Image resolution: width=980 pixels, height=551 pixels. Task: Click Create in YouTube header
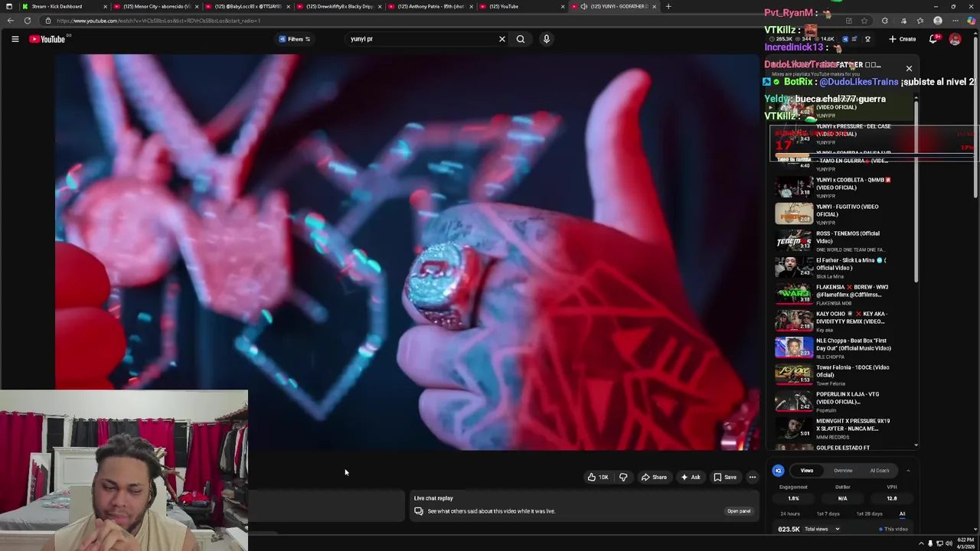pos(903,39)
